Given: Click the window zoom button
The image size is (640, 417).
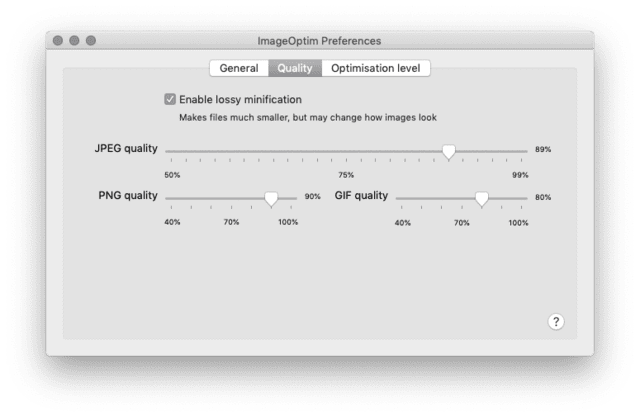Looking at the screenshot, I should click(x=91, y=40).
